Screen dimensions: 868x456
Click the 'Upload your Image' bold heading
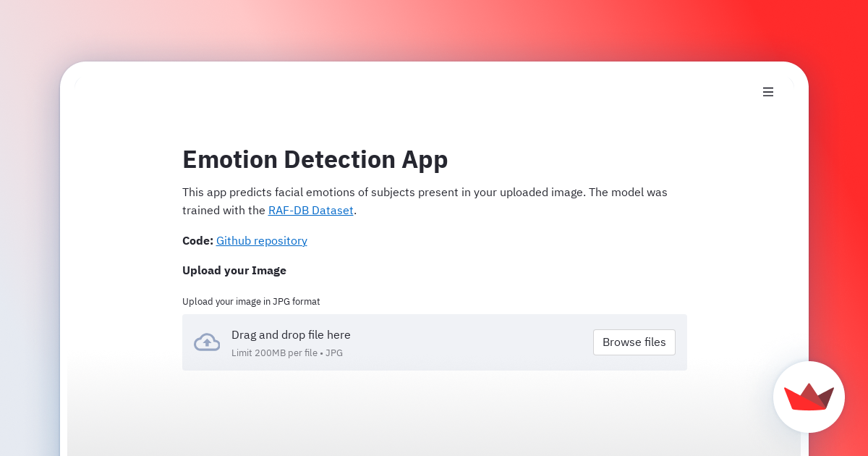[234, 271]
